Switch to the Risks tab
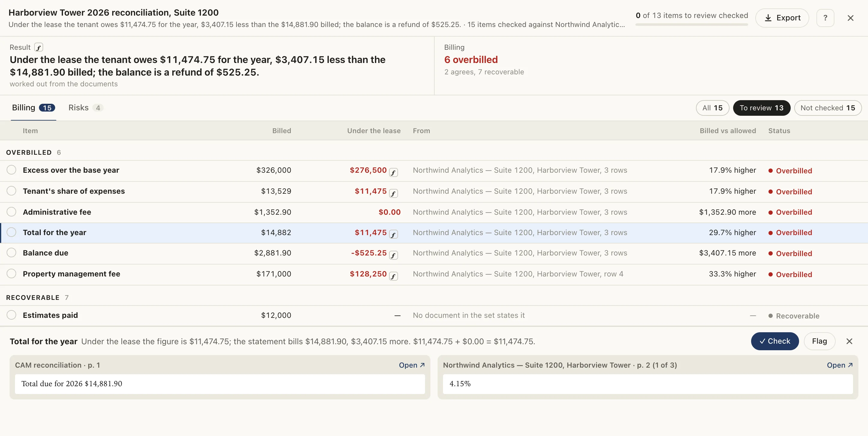This screenshot has width=868, height=436. tap(85, 108)
